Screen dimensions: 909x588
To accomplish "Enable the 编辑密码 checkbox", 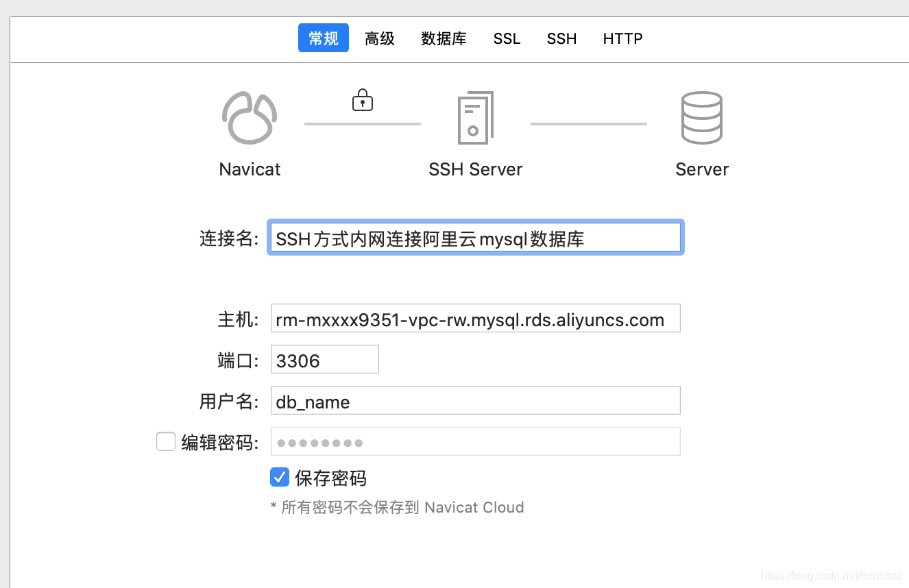I will [x=165, y=441].
